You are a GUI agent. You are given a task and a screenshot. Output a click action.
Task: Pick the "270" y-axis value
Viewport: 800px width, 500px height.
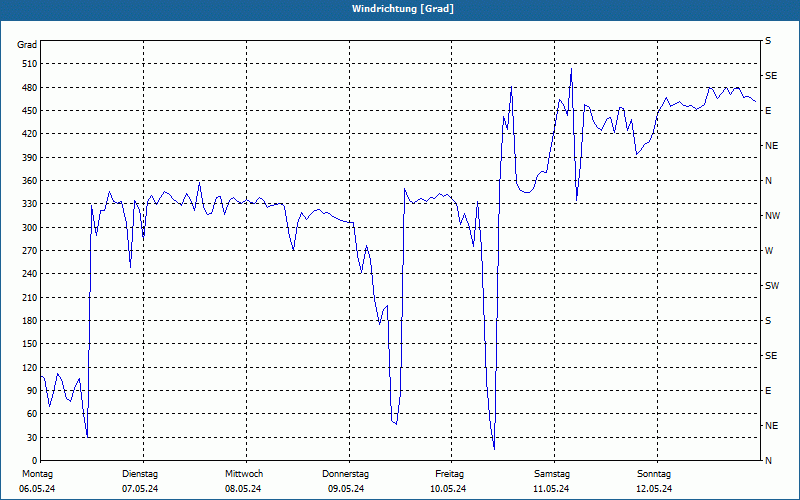(30, 251)
